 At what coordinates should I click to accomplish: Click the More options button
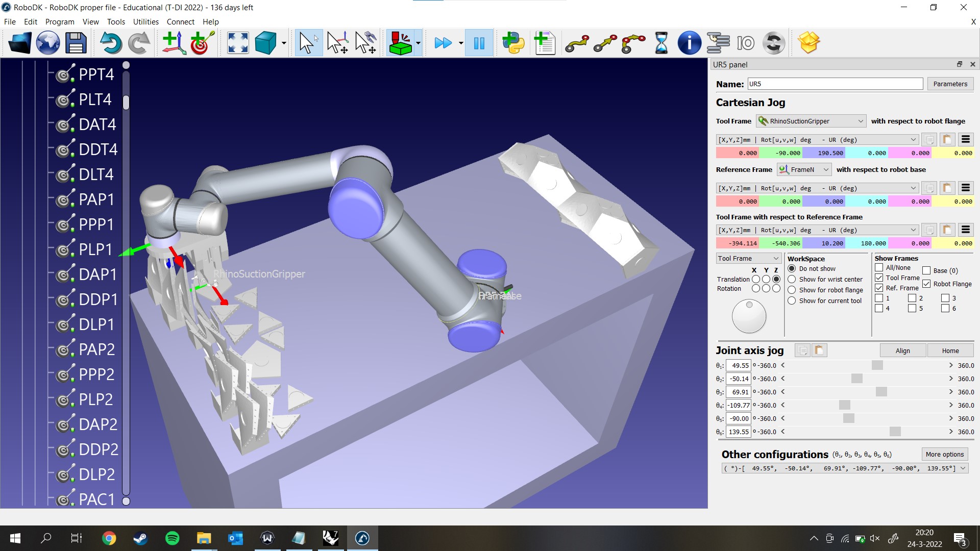click(944, 454)
